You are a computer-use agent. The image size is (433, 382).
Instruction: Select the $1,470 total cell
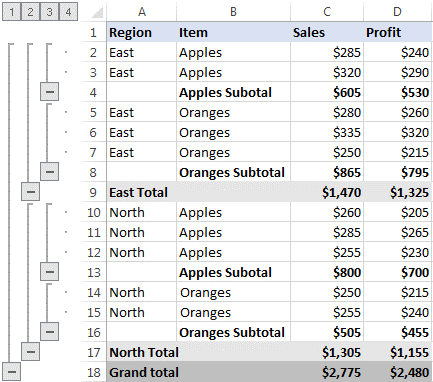[327, 192]
